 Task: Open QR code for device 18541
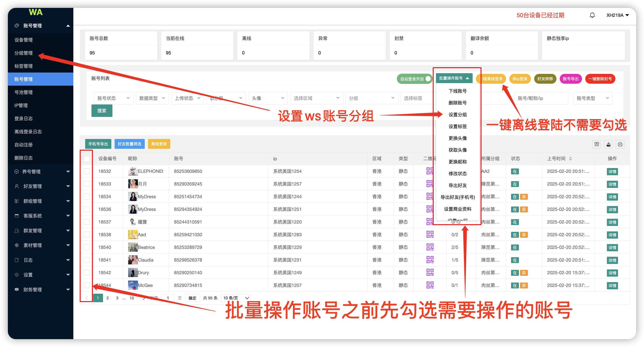pos(430,260)
